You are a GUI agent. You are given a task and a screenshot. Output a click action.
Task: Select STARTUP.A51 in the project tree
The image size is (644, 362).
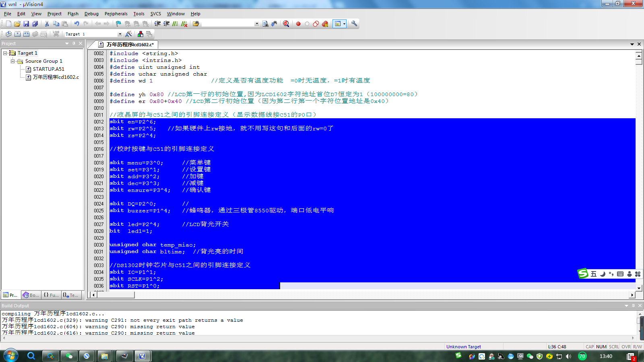point(48,69)
